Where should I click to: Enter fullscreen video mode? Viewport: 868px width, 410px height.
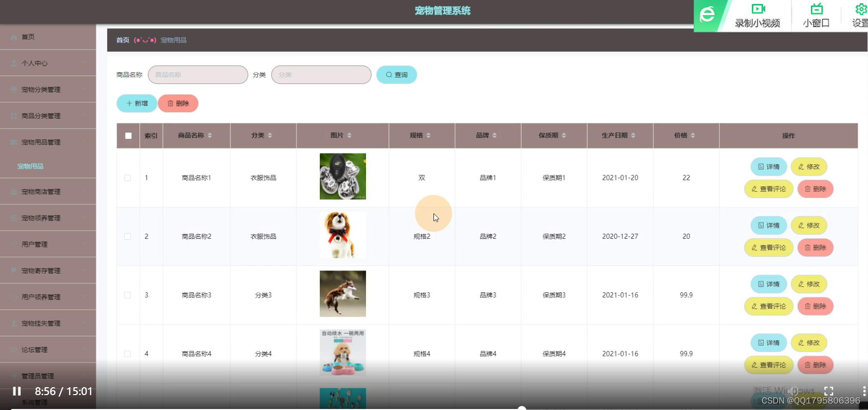tap(829, 391)
